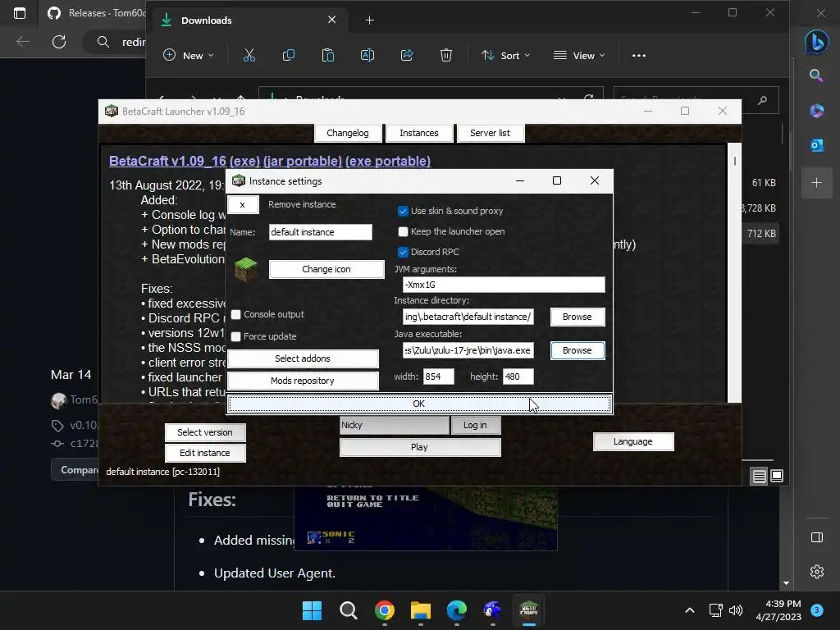Open a new tab in the Downloads window
This screenshot has height=630, width=840.
[369, 21]
